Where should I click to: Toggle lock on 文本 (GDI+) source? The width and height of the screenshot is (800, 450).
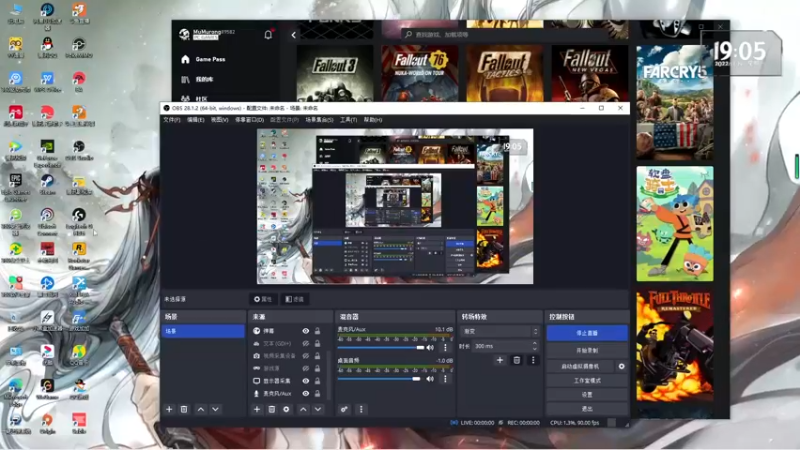(x=317, y=343)
